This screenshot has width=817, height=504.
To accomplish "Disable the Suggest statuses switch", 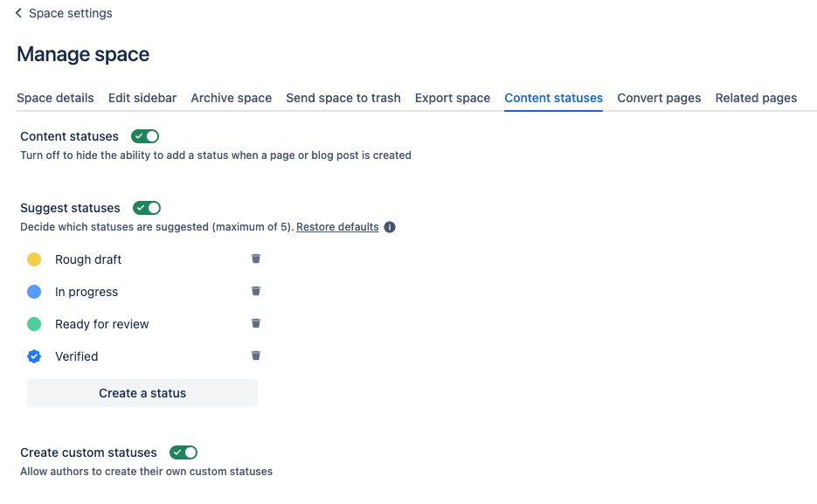I will click(147, 208).
